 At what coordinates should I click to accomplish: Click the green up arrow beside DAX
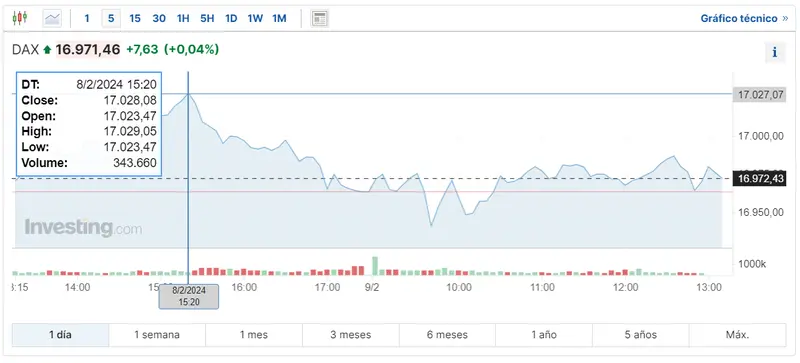point(47,50)
